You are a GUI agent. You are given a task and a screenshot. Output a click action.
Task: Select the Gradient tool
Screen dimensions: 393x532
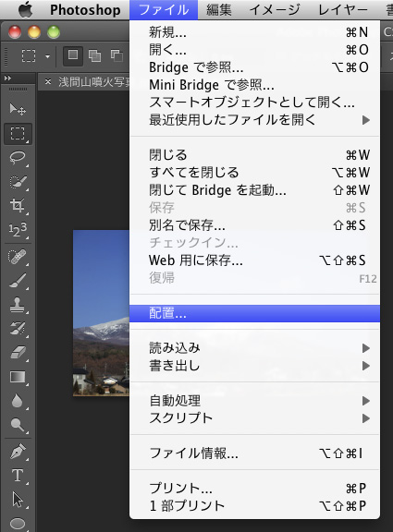click(x=18, y=377)
